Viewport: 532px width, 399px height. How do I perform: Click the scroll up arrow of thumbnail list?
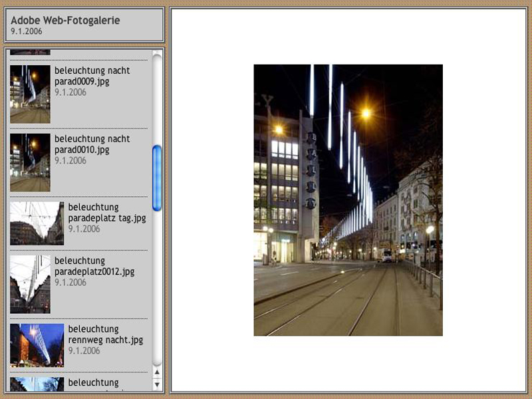pos(157,372)
